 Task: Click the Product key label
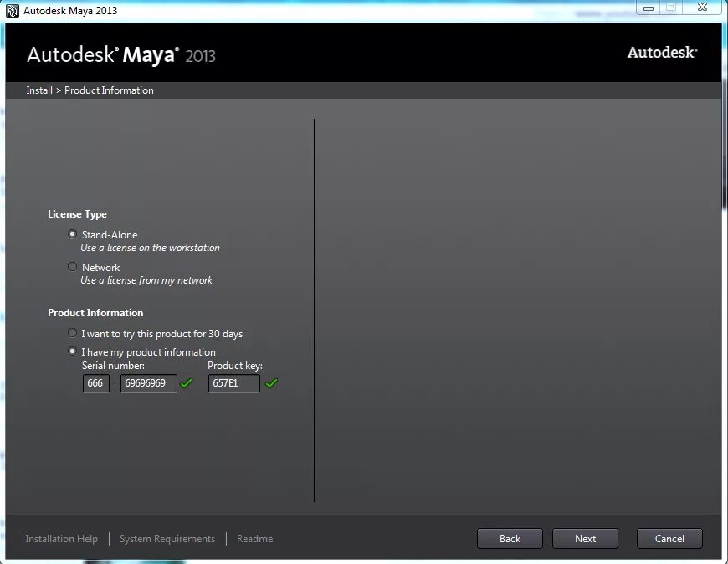click(x=235, y=366)
